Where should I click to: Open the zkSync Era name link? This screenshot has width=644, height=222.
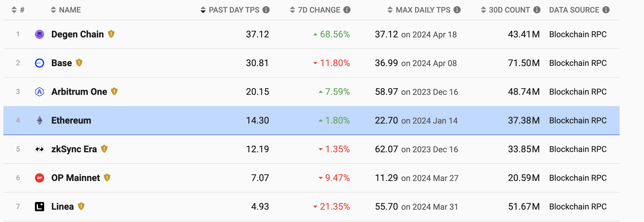[74, 149]
